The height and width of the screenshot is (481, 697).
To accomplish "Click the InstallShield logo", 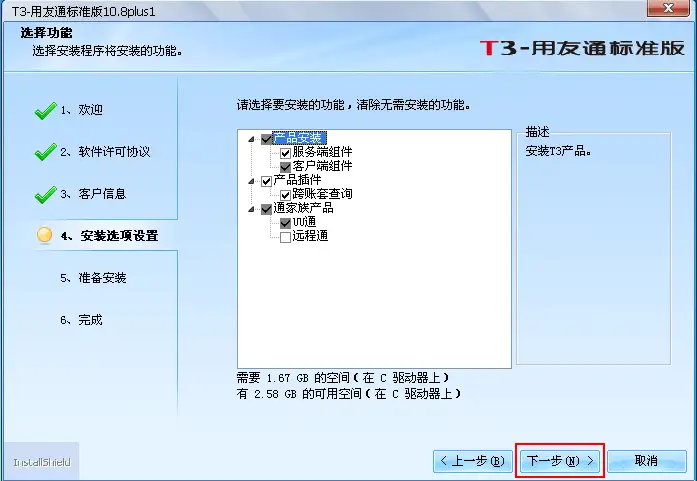I will coord(42,462).
